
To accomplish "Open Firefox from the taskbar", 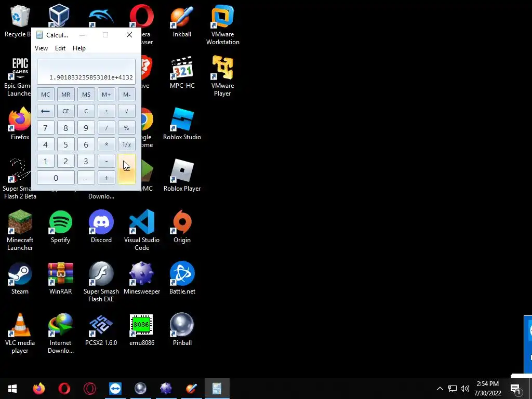I will point(38,389).
